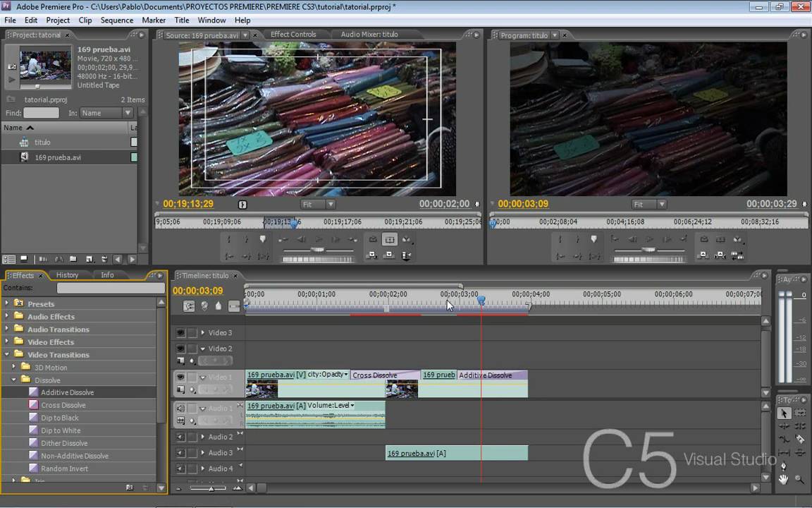Viewport: 812px width, 508px height.
Task: Collapse the Video 2 track
Action: coord(202,349)
